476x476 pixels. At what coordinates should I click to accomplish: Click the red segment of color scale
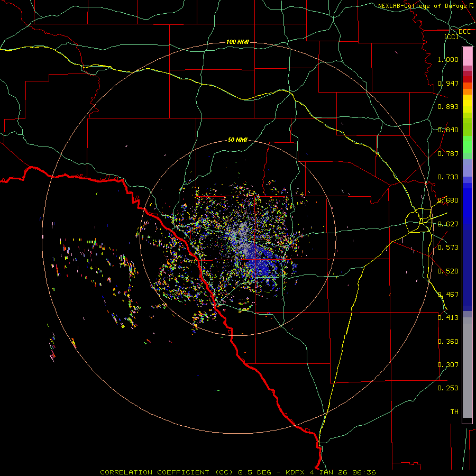[x=467, y=79]
